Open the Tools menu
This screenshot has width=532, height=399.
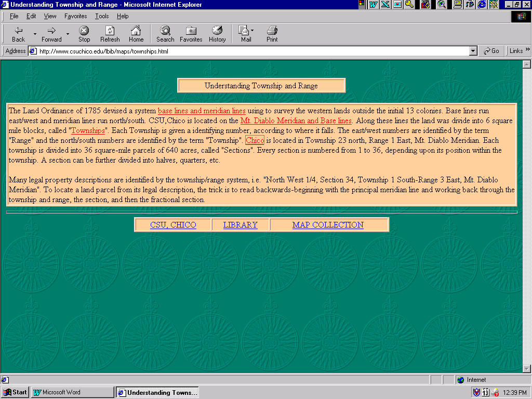(x=102, y=16)
